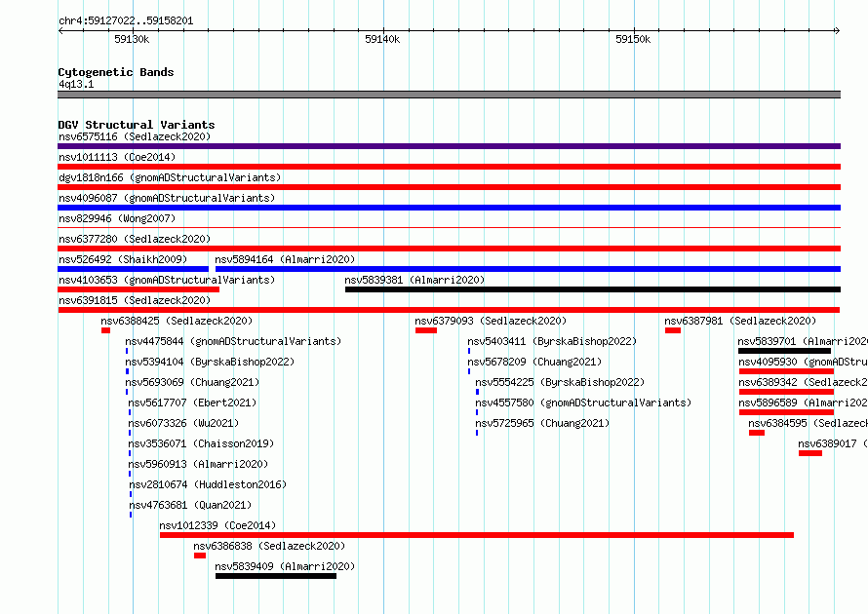Click the nsv4096087 blue variant bar
Image resolution: width=868 pixels, height=614 pixels.
point(449,208)
